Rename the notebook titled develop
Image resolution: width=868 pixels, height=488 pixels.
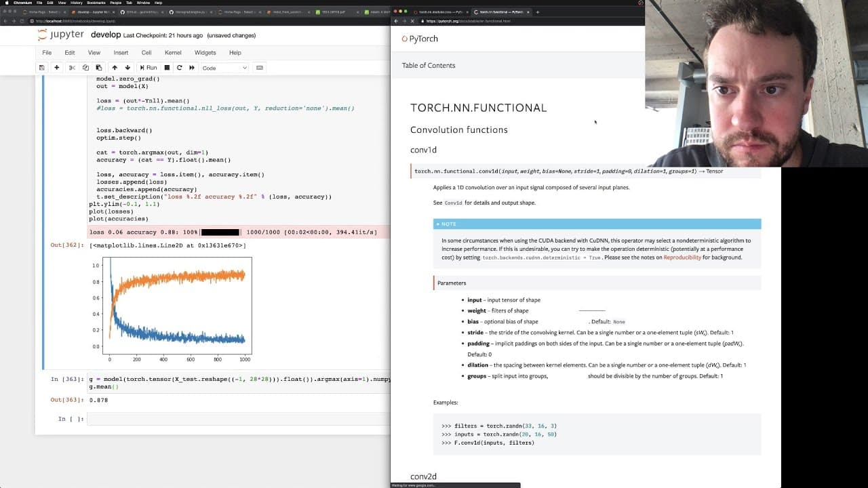(x=105, y=35)
